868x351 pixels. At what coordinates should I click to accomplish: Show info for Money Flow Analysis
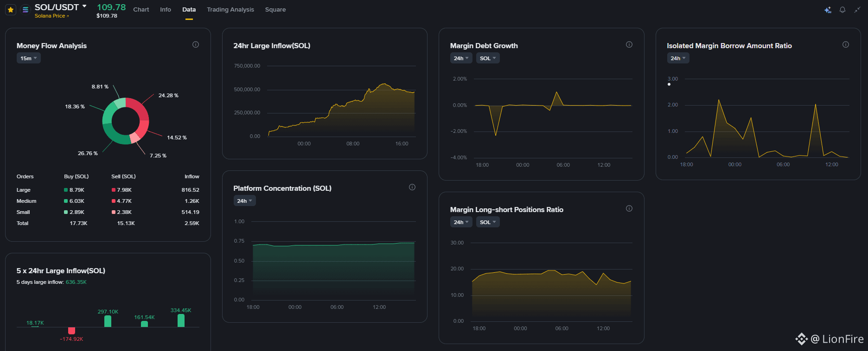[196, 44]
